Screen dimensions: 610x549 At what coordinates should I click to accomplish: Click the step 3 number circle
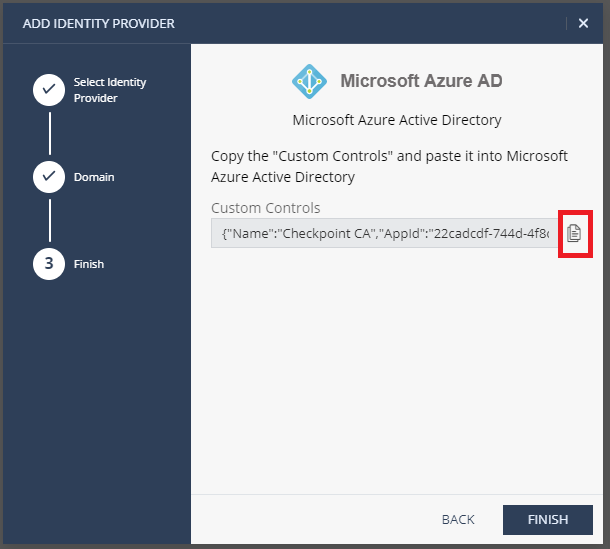[x=49, y=264]
